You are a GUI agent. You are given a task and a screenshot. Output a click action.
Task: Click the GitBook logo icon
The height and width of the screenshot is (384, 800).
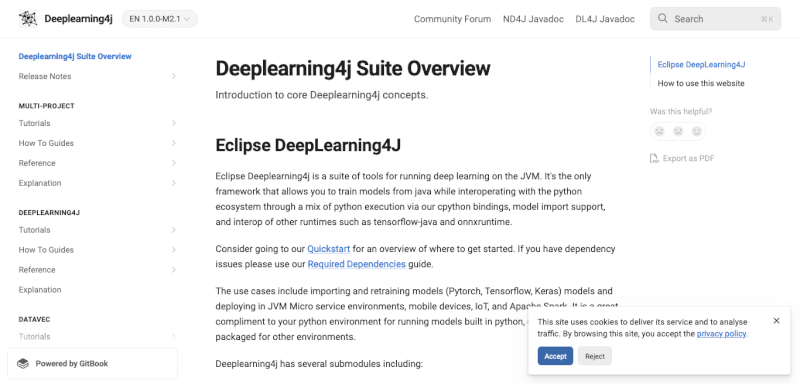[23, 364]
